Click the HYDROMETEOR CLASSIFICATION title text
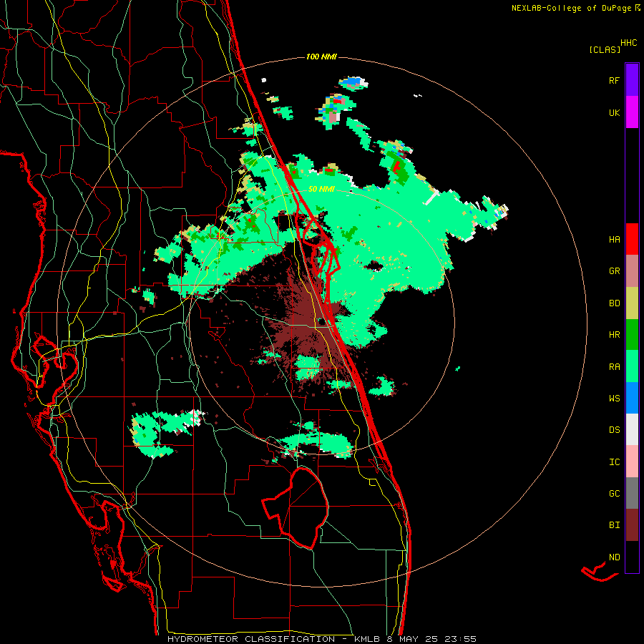Image resolution: width=644 pixels, height=644 pixels. click(251, 639)
